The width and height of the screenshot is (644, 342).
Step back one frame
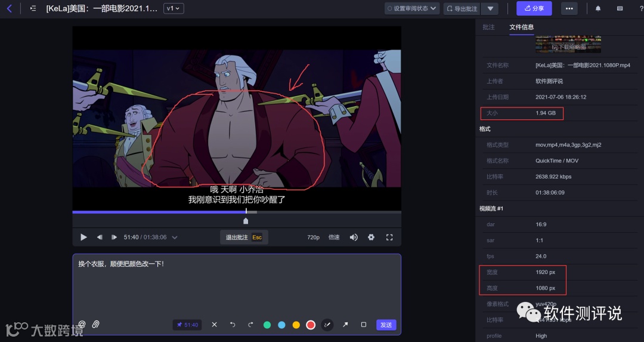point(100,237)
